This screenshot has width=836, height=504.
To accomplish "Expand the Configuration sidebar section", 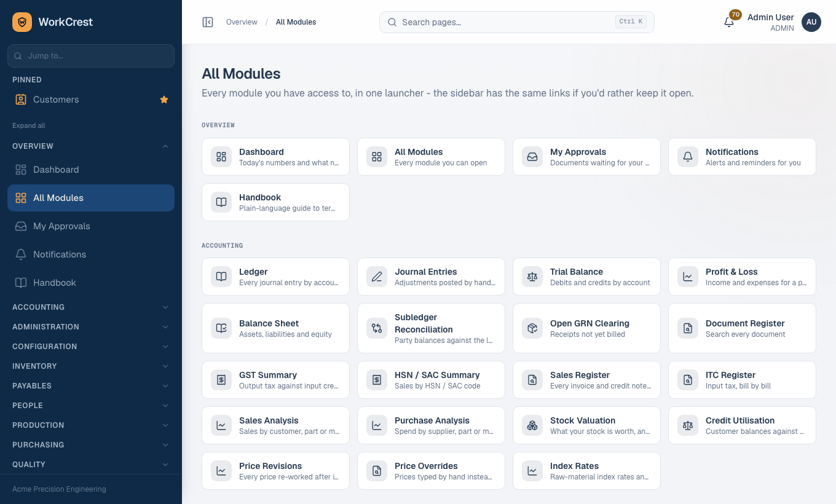I will (x=91, y=347).
